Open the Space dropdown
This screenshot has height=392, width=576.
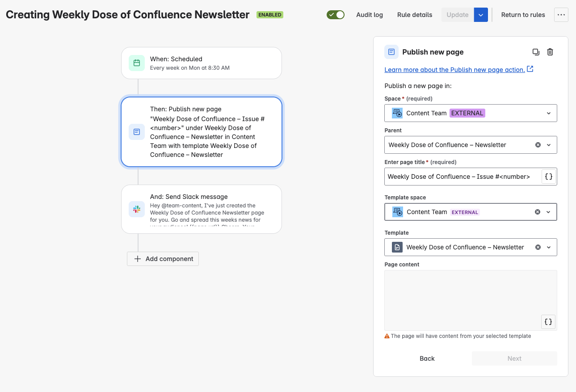click(471, 113)
